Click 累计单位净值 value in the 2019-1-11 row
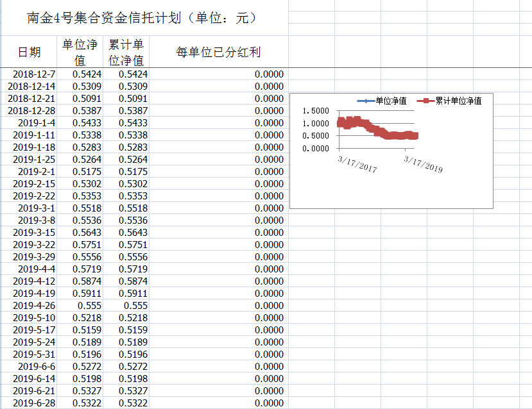Image resolution: width=532 pixels, height=409 pixels. (126, 135)
